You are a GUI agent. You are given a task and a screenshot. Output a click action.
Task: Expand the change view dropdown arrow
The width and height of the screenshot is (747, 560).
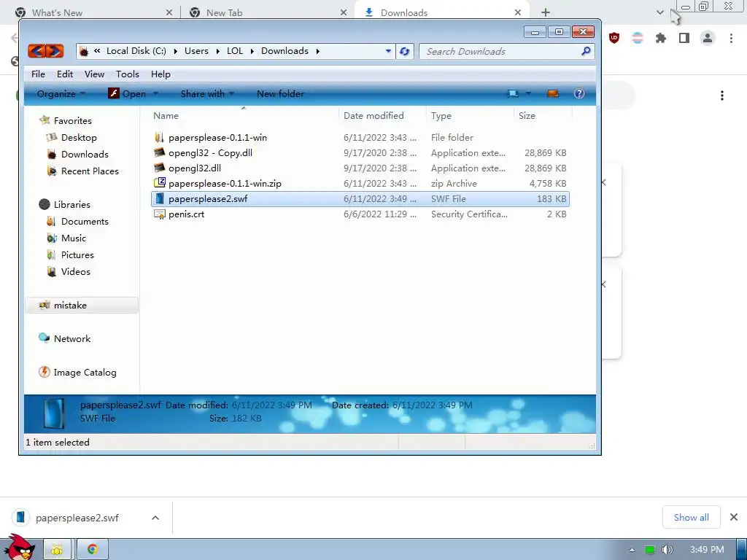coord(528,93)
